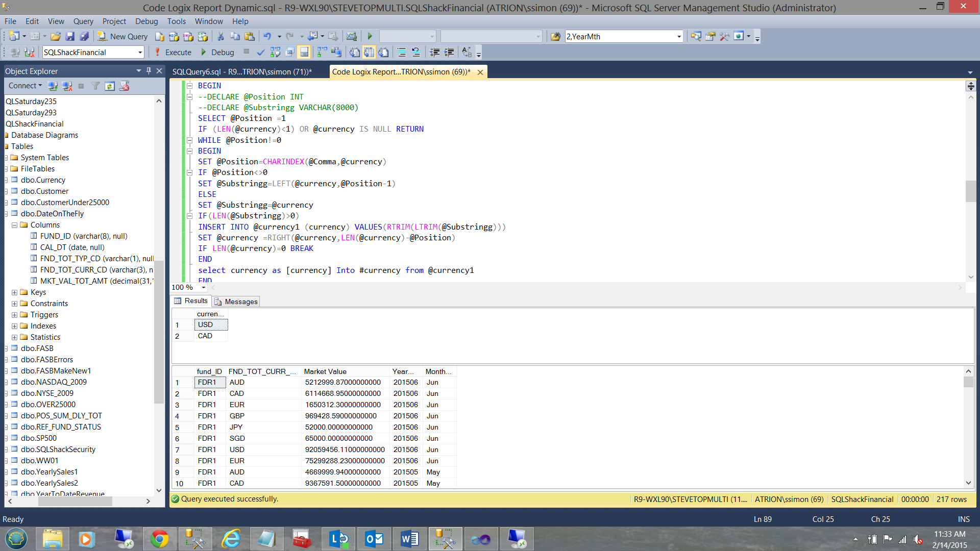The width and height of the screenshot is (980, 551).
Task: Switch to the Messages tab
Action: [x=236, y=302]
